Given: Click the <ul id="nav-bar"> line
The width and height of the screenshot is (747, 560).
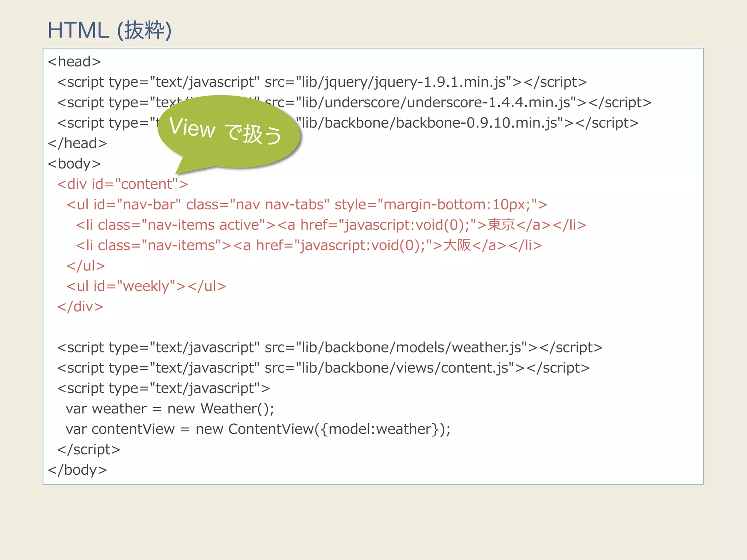Looking at the screenshot, I should (307, 205).
